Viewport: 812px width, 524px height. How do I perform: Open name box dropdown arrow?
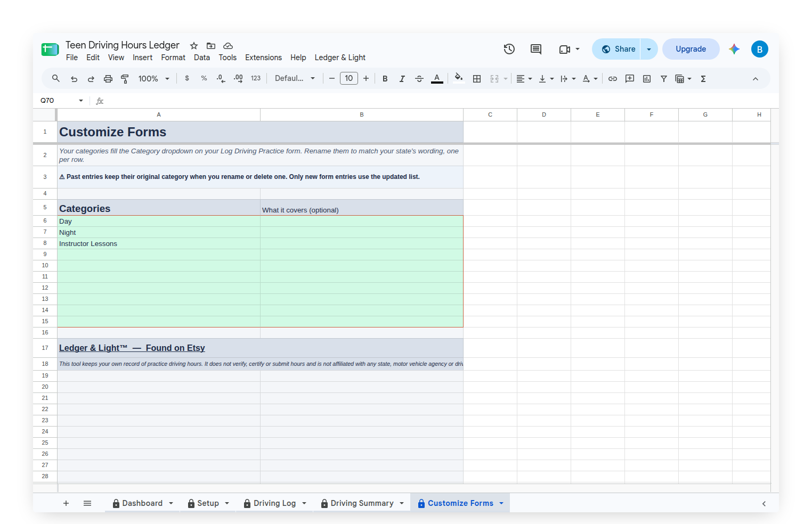(x=81, y=101)
